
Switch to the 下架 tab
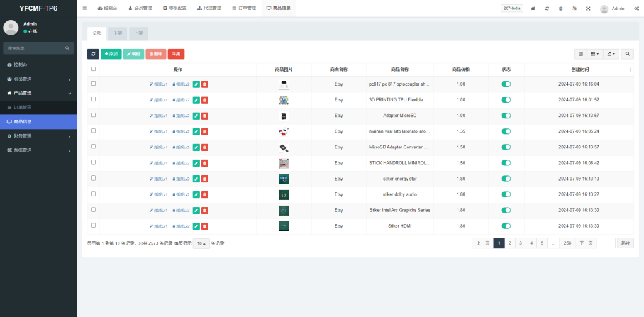(118, 33)
